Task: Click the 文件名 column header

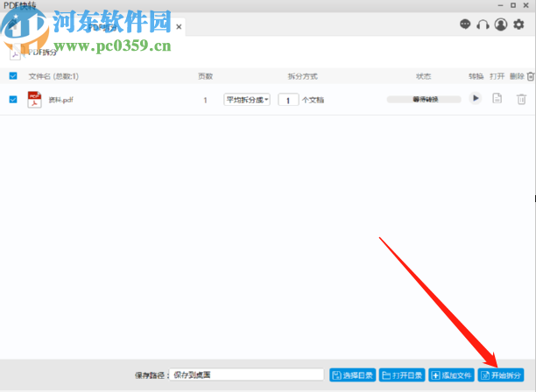Action: 53,76
